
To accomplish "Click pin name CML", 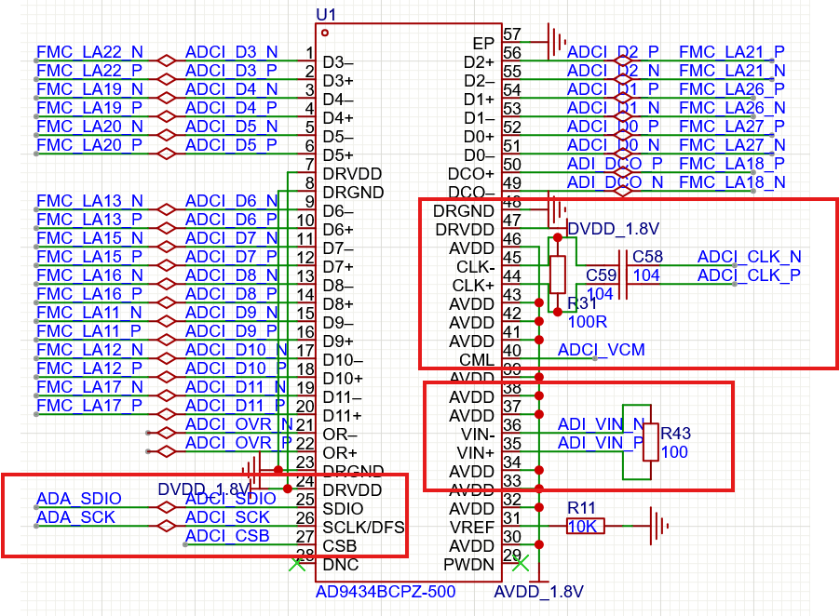I will click(x=477, y=360).
